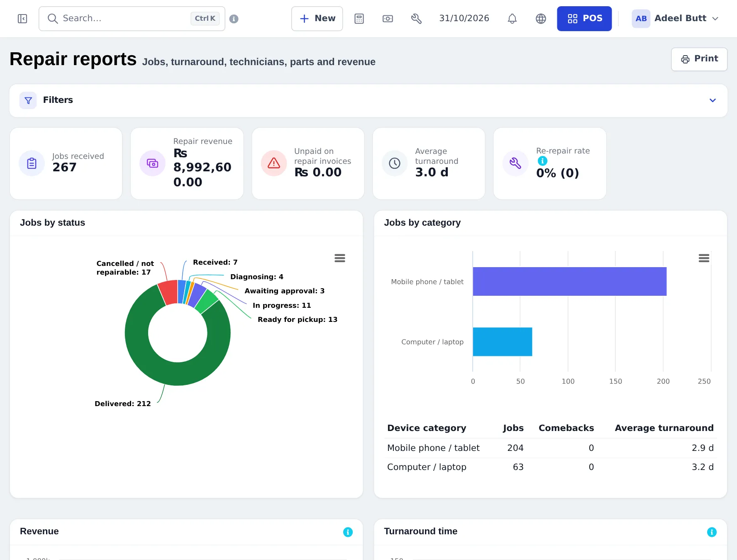Print the repair reports
The image size is (737, 560).
point(699,59)
